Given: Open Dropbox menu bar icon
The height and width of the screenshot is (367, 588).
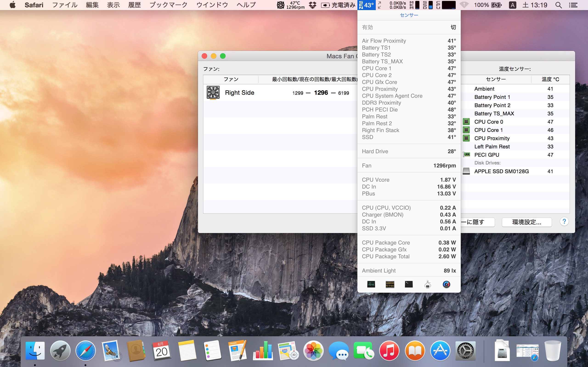Looking at the screenshot, I should pyautogui.click(x=312, y=5).
